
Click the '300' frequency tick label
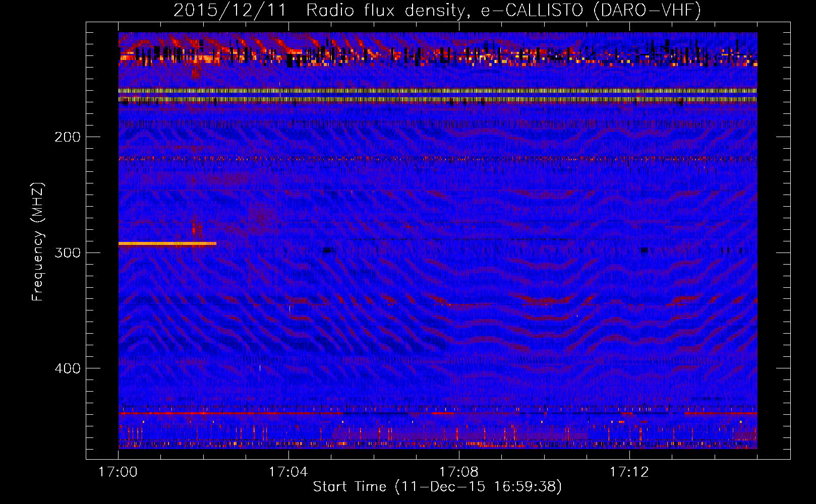tap(68, 253)
